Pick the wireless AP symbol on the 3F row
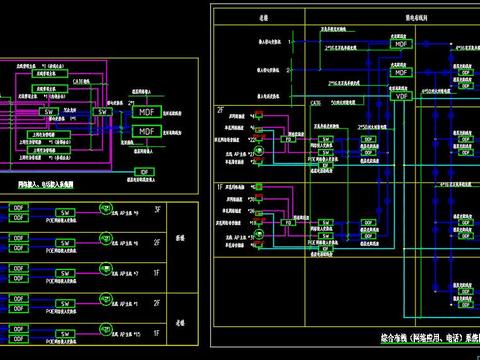The image size is (480, 360). 106,209
